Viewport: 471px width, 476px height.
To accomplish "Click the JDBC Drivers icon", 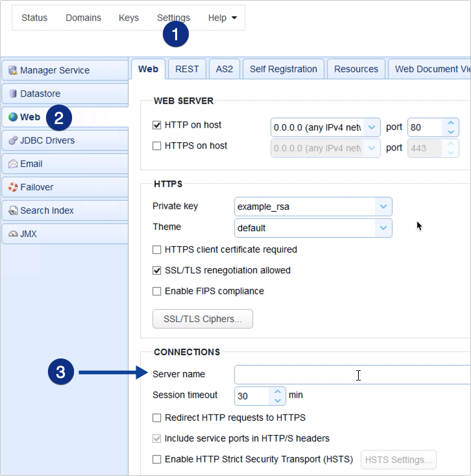I will [13, 141].
